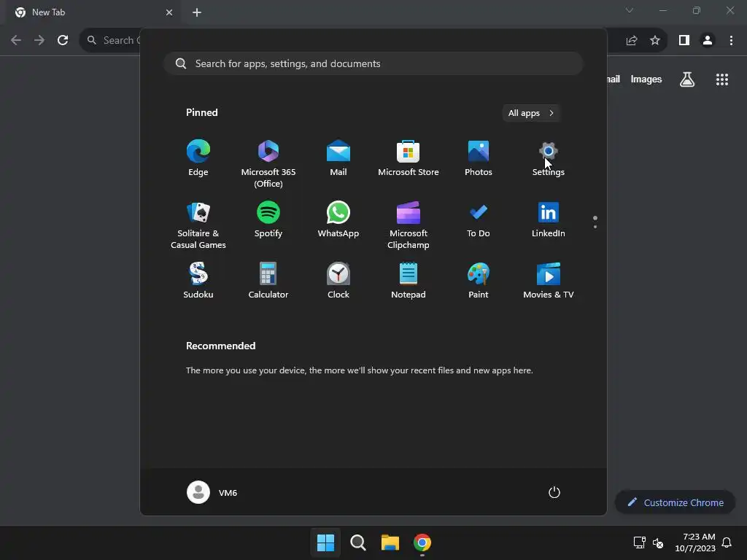Open network status in system tray
Screen dimensions: 747x560
[x=639, y=542]
